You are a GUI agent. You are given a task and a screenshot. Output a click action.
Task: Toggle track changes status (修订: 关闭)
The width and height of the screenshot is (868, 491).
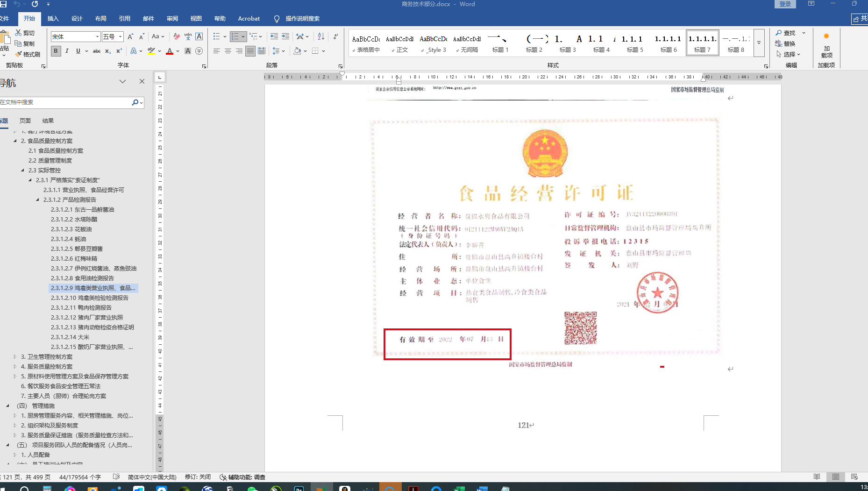pos(198,477)
